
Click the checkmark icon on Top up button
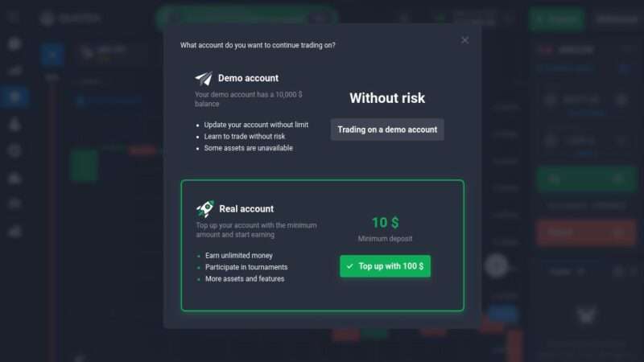click(349, 266)
